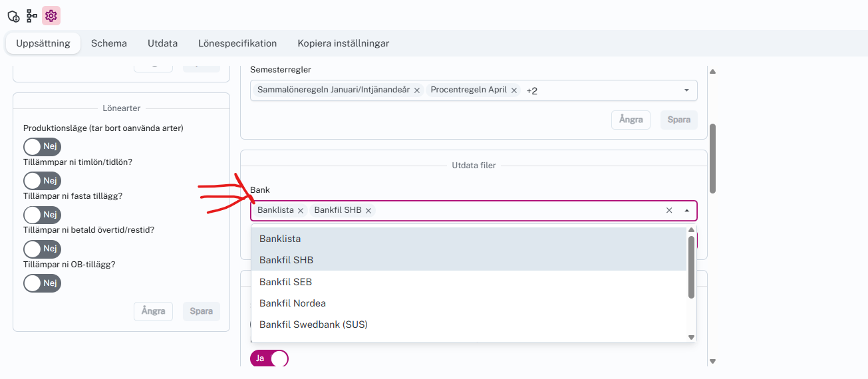Expand the Semesterregler dropdown arrow

click(x=686, y=90)
